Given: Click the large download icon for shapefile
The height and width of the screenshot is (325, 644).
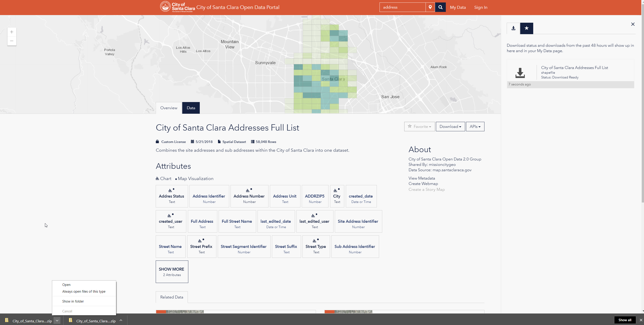Looking at the screenshot, I should click(x=520, y=73).
